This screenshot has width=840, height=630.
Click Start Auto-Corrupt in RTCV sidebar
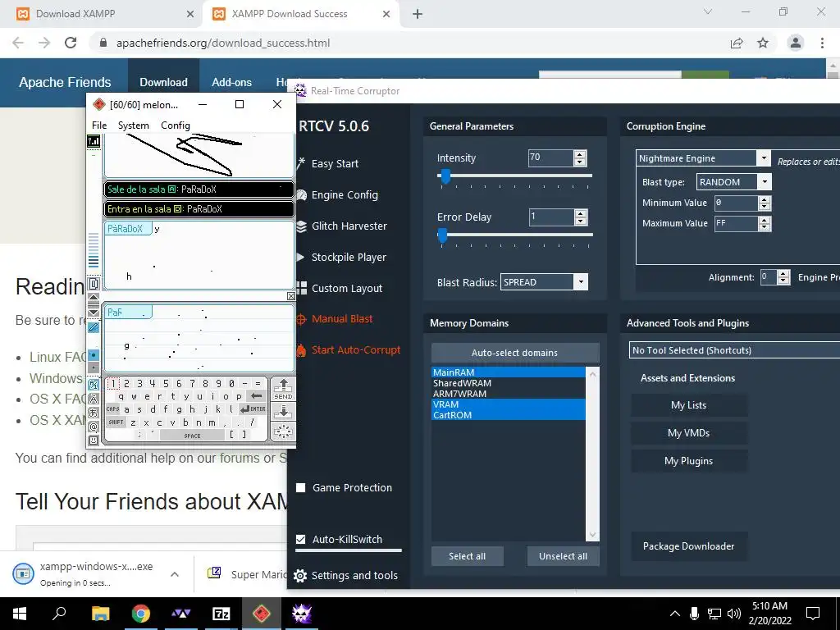(348, 349)
